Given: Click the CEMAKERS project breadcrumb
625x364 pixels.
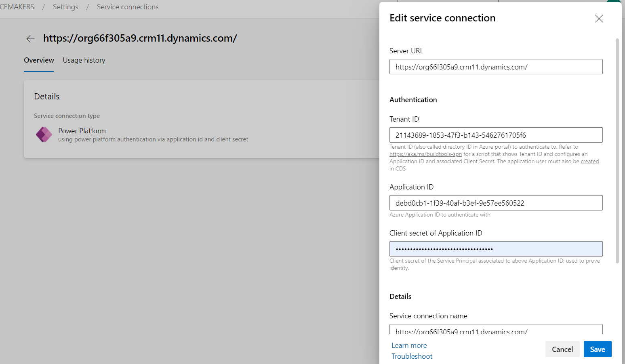Looking at the screenshot, I should pyautogui.click(x=17, y=6).
